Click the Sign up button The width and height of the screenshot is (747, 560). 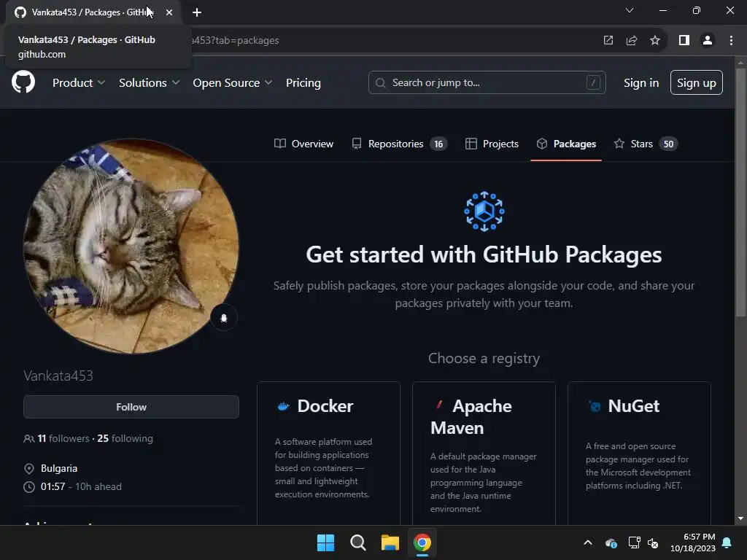(696, 82)
